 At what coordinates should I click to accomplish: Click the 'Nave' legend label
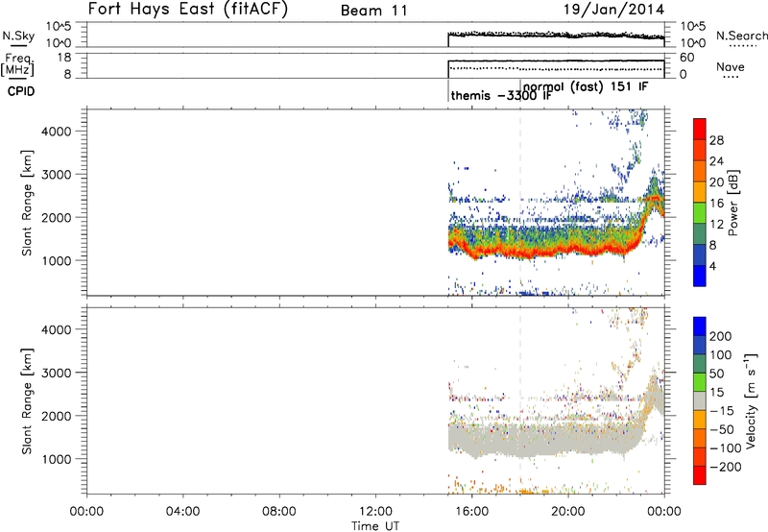tap(730, 66)
